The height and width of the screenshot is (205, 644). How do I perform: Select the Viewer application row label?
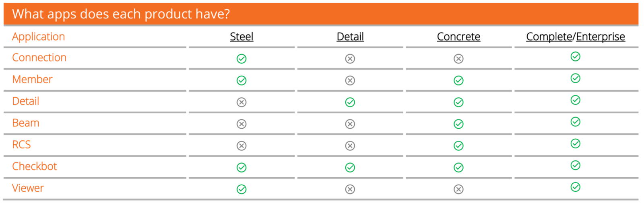28,188
